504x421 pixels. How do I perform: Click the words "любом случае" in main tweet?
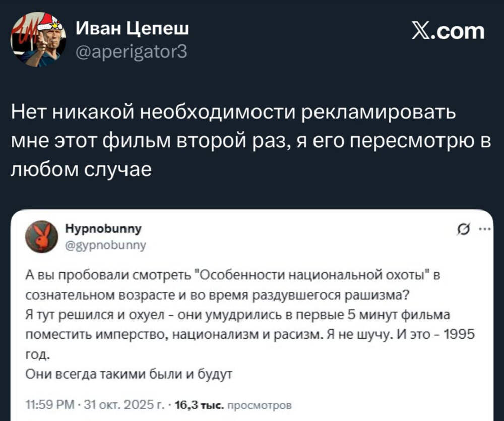pyautogui.click(x=81, y=170)
